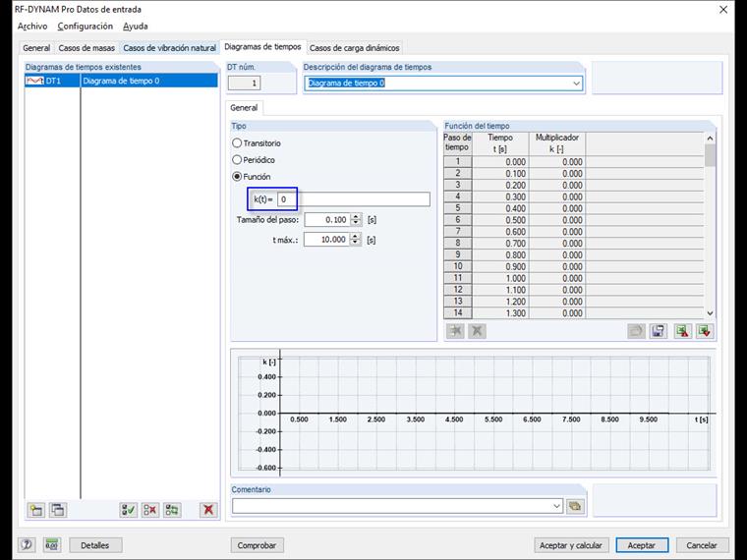The height and width of the screenshot is (560, 747).
Task: Open help via the question mark icon
Action: tap(27, 544)
